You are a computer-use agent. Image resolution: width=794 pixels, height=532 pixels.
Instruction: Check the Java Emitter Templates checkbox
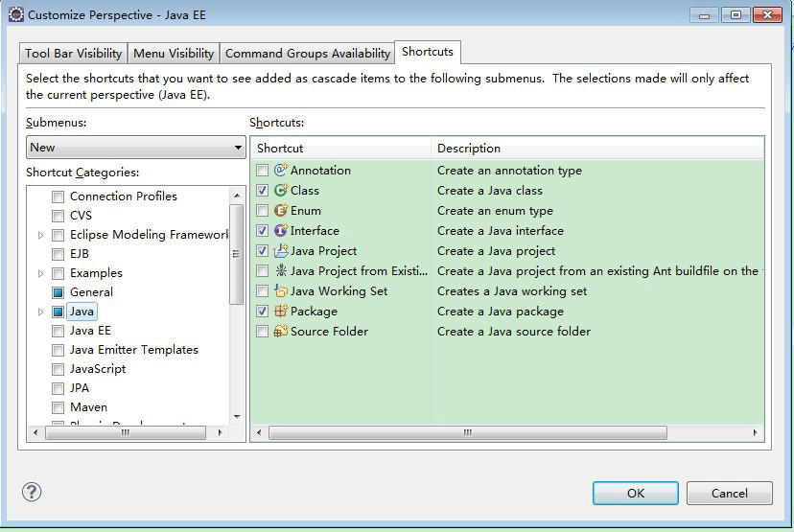[x=58, y=350]
